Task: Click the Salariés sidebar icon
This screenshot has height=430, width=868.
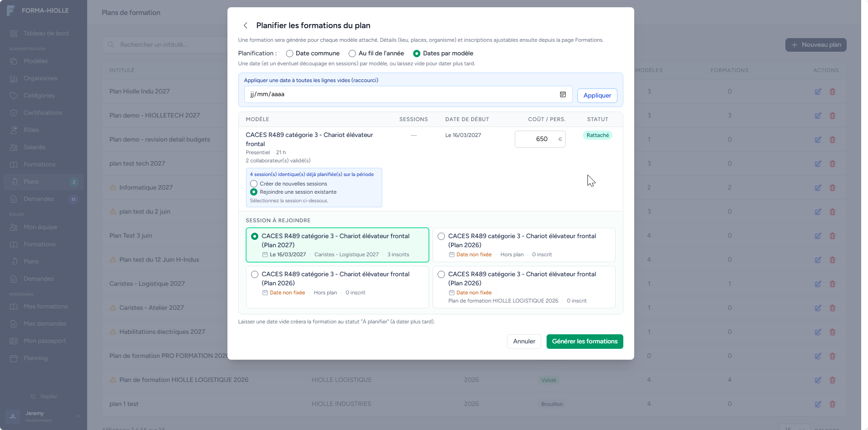Action: click(x=14, y=147)
